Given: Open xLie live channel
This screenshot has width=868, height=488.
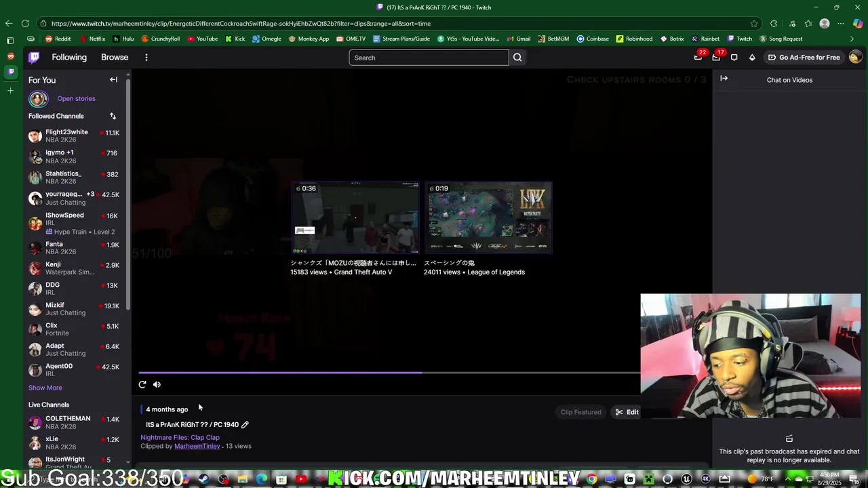Looking at the screenshot, I should (75, 443).
